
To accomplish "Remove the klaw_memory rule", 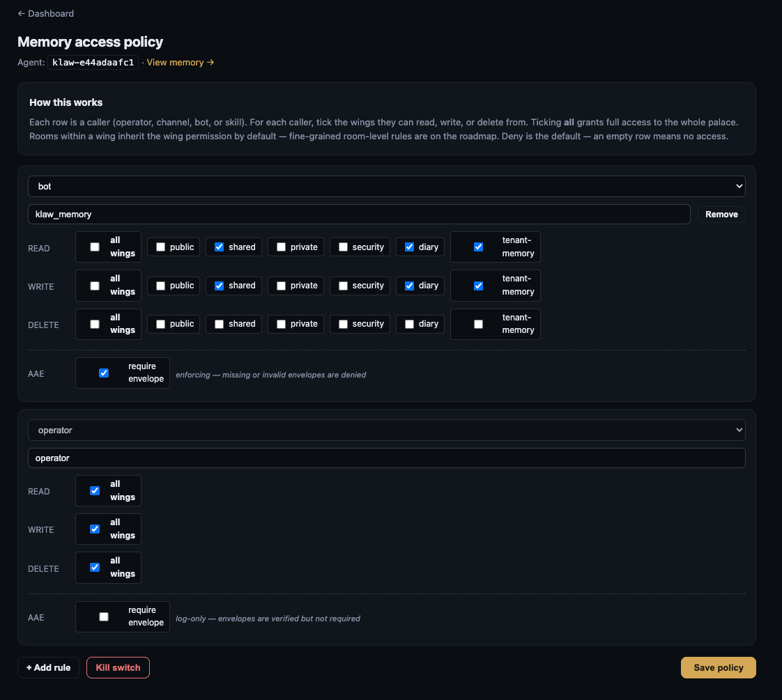I will [x=721, y=214].
